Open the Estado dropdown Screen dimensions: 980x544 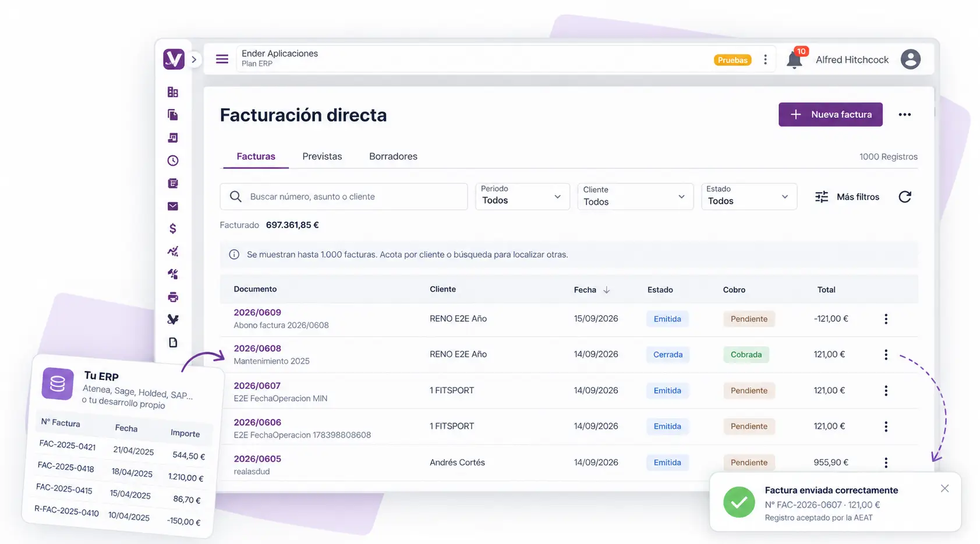click(x=749, y=197)
